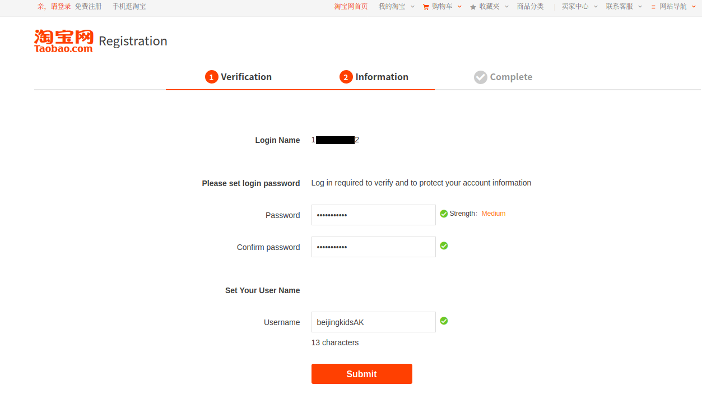Open the 联系客服 dropdown arrow
The image size is (702, 403).
tap(640, 7)
